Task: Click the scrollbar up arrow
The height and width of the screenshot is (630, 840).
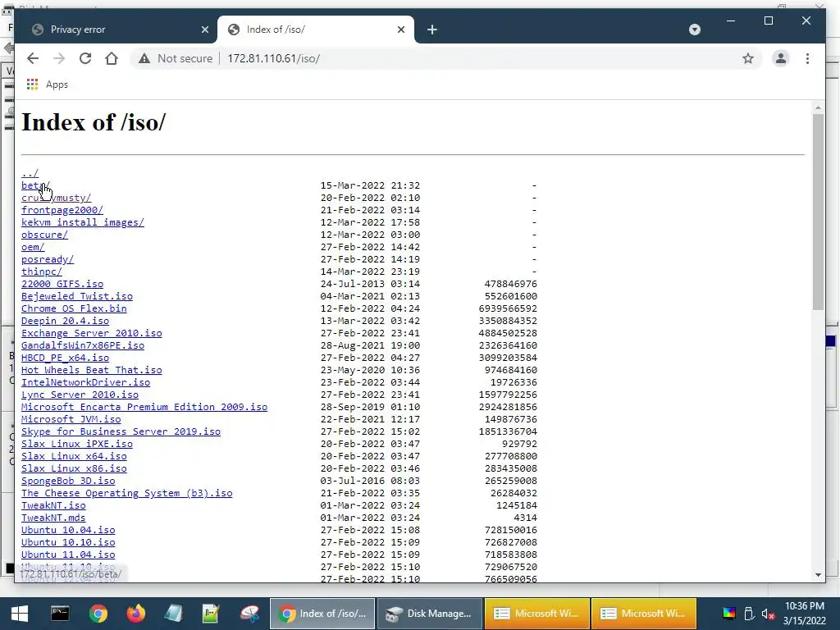Action: 818,107
